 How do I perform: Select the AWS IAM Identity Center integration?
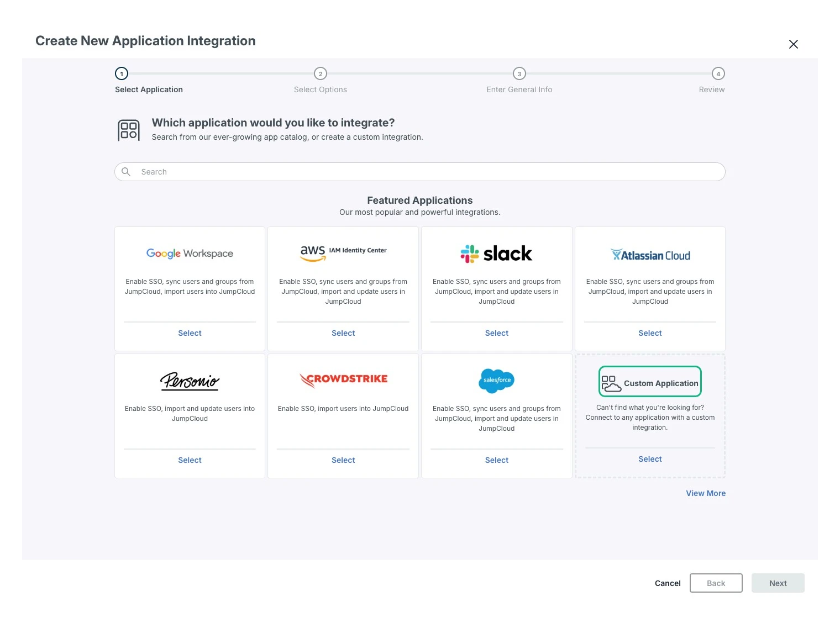pyautogui.click(x=343, y=333)
